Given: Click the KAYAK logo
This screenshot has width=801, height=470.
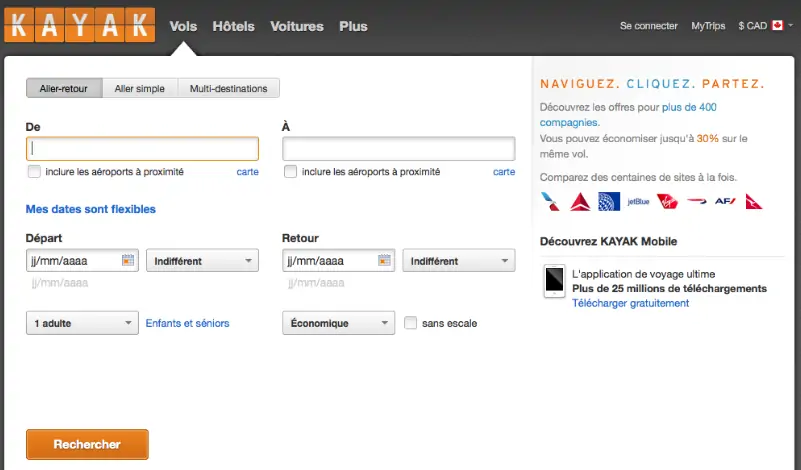Looking at the screenshot, I should [79, 25].
